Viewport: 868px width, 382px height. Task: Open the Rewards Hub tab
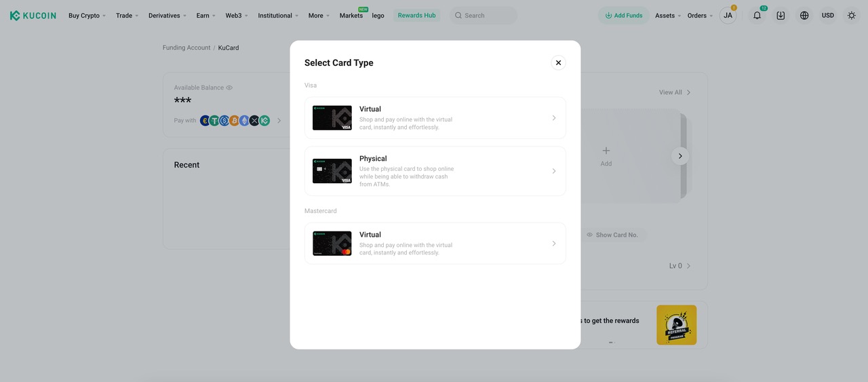pos(416,16)
